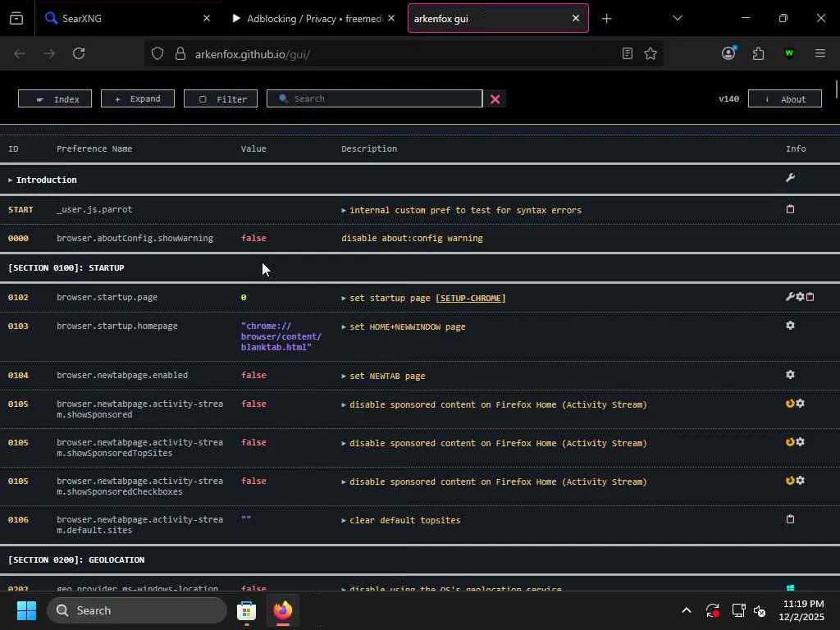This screenshot has height=630, width=840.
Task: Expand the description for internal custom pref
Action: 344,211
